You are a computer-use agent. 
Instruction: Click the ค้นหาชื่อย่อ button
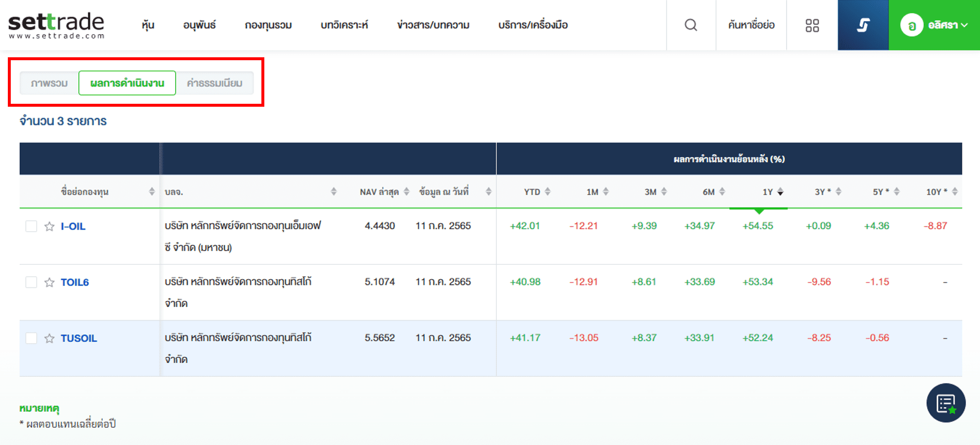point(751,25)
